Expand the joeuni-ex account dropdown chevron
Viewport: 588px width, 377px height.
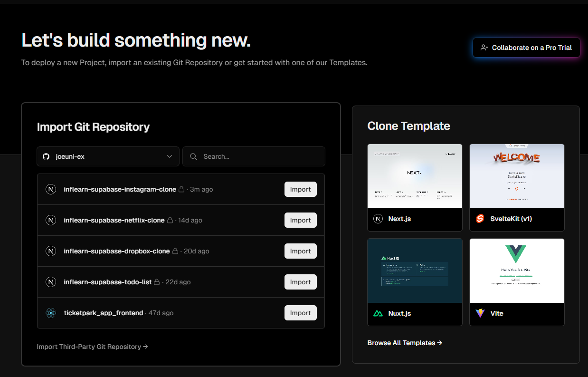(170, 156)
